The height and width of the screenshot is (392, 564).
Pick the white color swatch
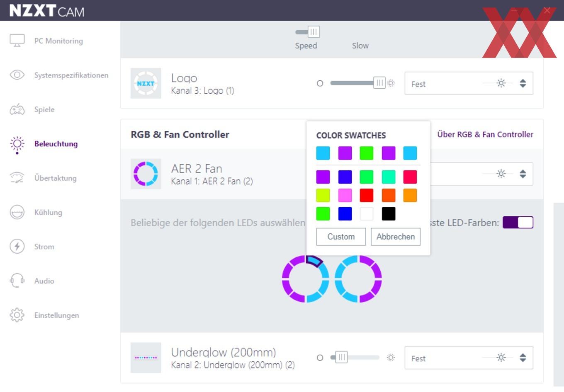tap(367, 214)
